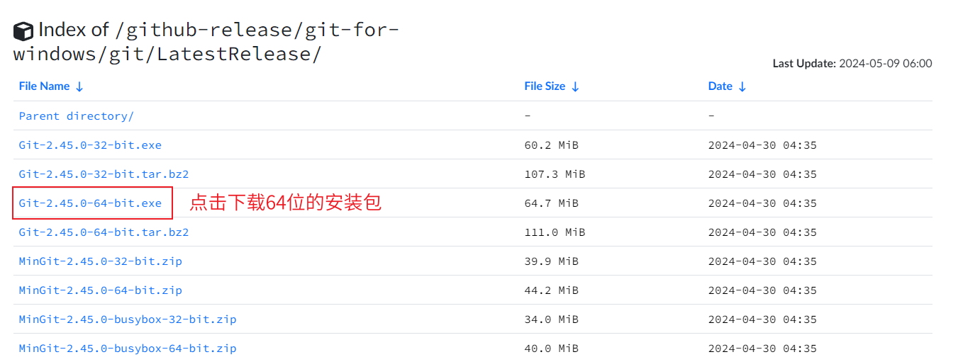
Task: Sort by File Name column
Action: [44, 86]
